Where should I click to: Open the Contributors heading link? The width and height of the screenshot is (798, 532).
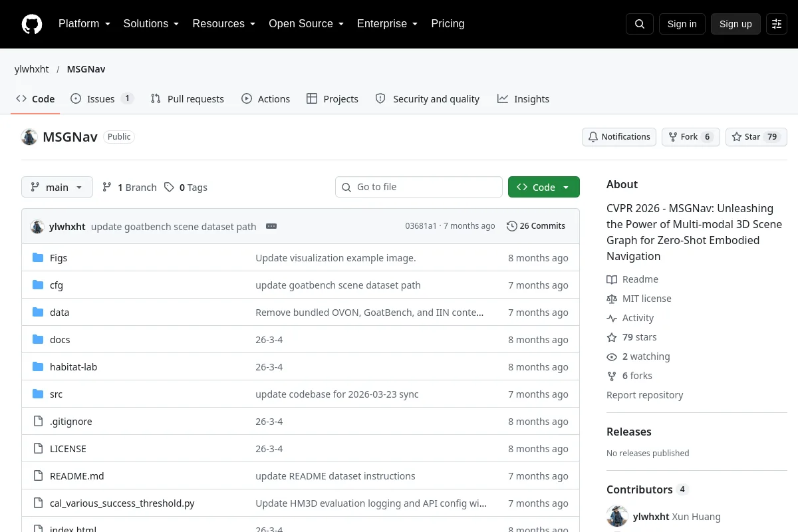tap(647, 489)
